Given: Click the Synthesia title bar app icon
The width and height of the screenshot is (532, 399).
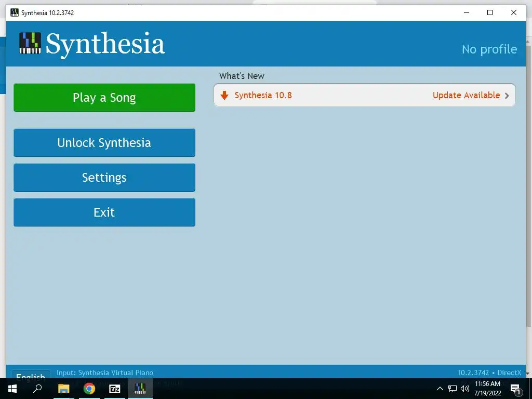Looking at the screenshot, I should click(14, 12).
